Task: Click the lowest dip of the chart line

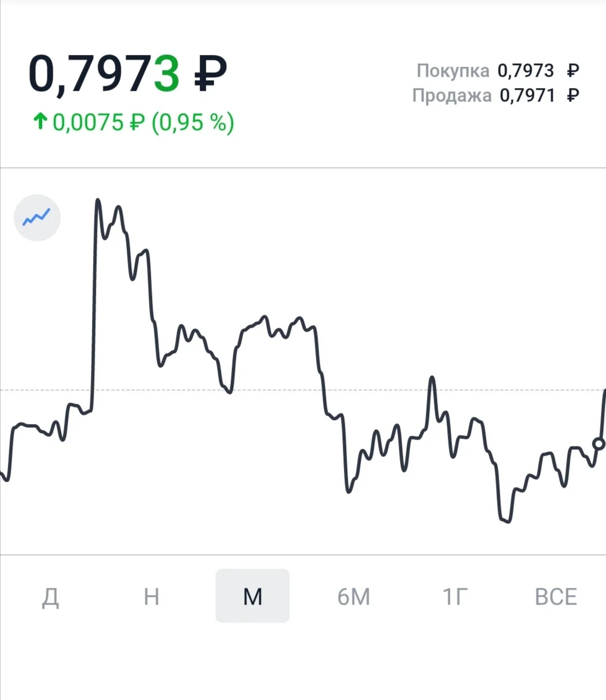Action: (506, 521)
